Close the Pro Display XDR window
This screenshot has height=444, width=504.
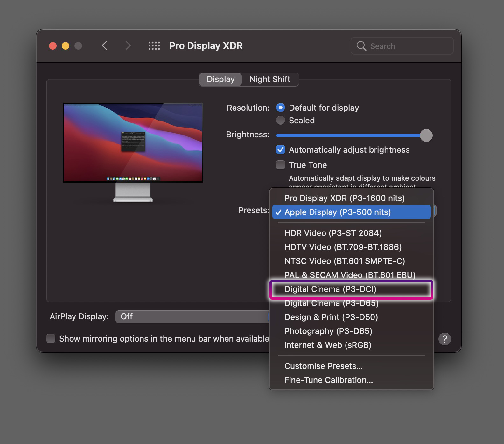coord(53,46)
